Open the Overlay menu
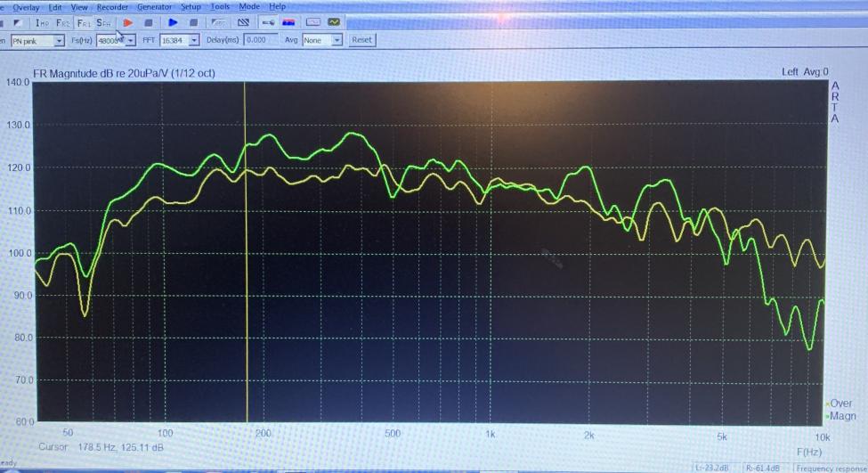This screenshot has width=868, height=473. 26,7
